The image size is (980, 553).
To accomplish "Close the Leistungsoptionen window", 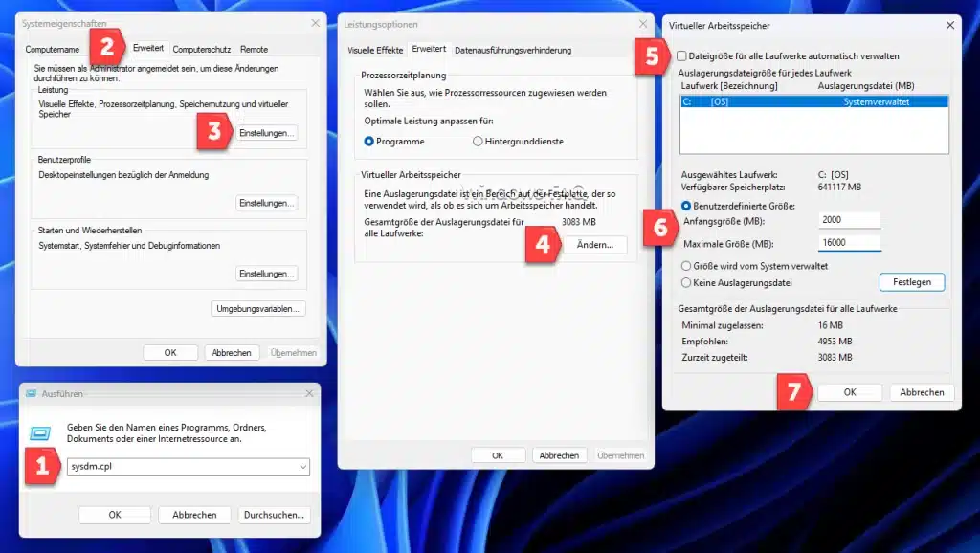I will [x=642, y=24].
